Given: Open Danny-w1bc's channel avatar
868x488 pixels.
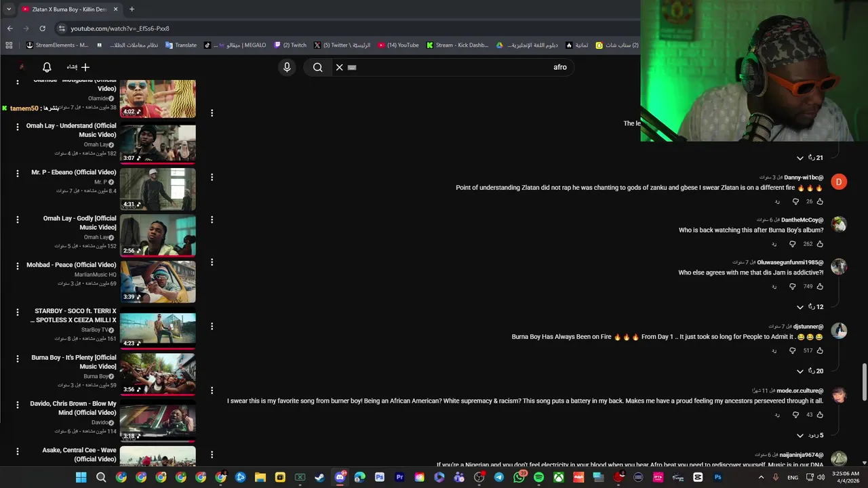Looking at the screenshot, I should click(839, 182).
